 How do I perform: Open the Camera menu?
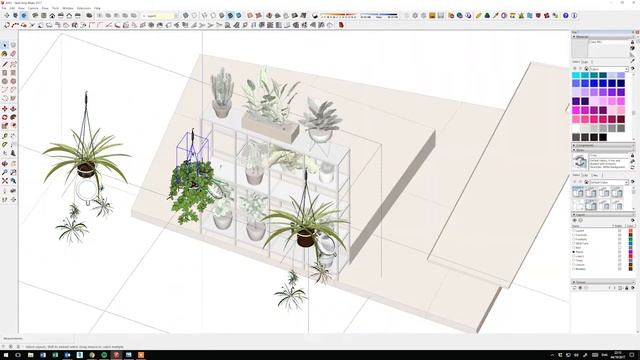33,8
